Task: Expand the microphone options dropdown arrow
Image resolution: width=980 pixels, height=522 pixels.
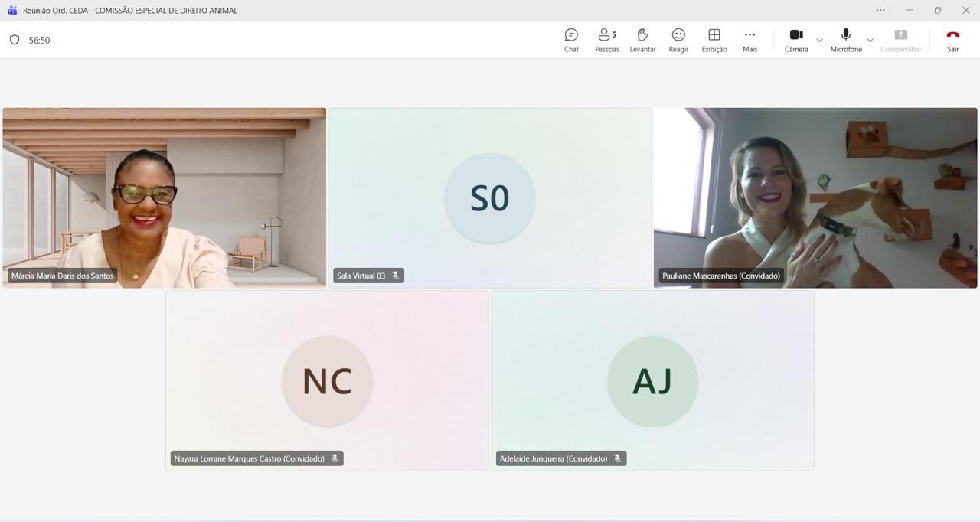Action: 870,40
